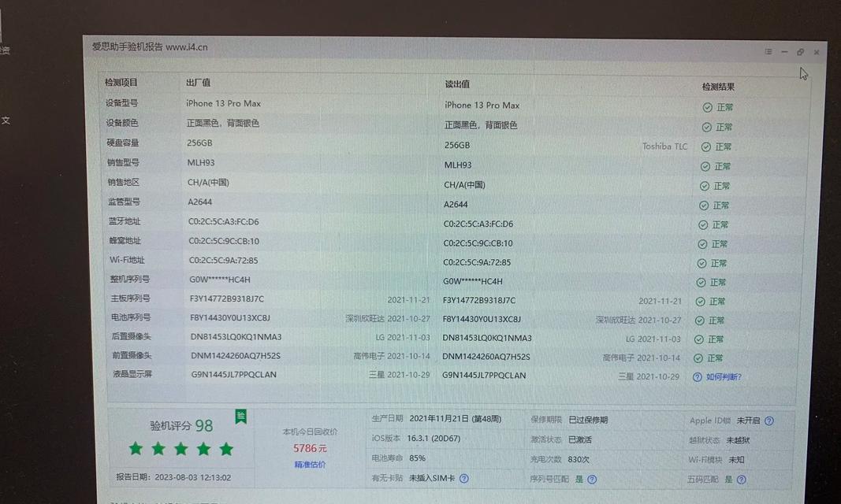Click check icon in Wi-Fi地址 result row
The height and width of the screenshot is (504, 841).
point(701,264)
